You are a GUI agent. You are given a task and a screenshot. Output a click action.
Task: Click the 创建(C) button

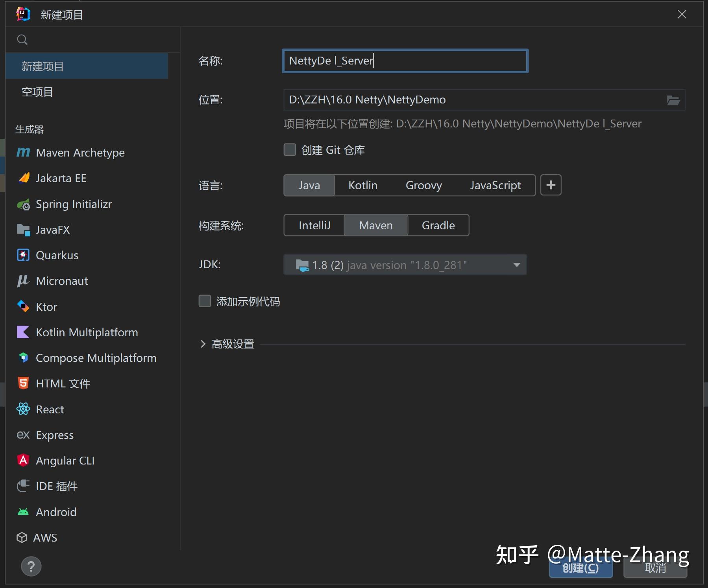(x=581, y=568)
